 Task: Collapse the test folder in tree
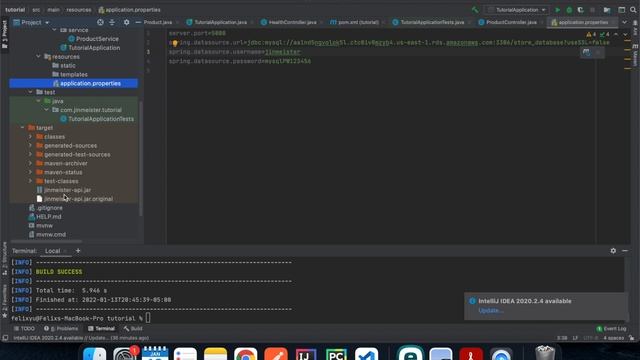pos(30,92)
